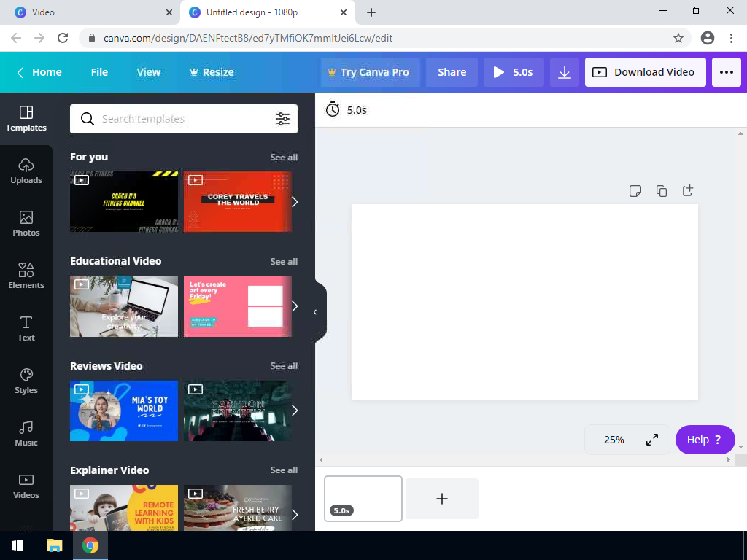
Task: Open the Help button
Action: coord(705,440)
